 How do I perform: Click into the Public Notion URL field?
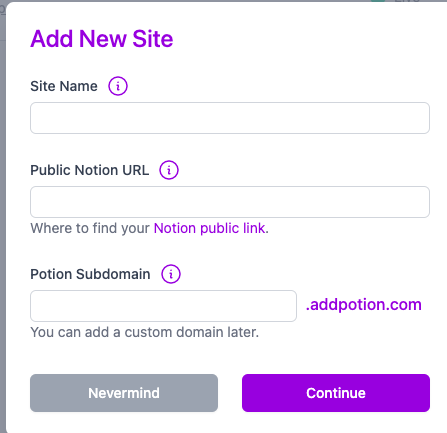[x=230, y=202]
